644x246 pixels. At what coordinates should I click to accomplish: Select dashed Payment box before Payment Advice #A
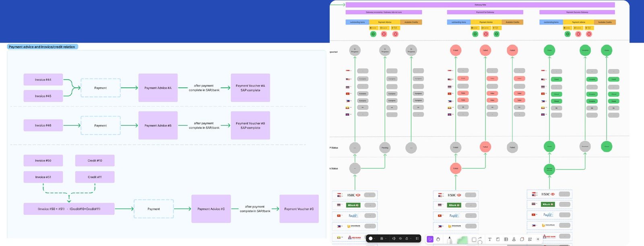point(101,88)
